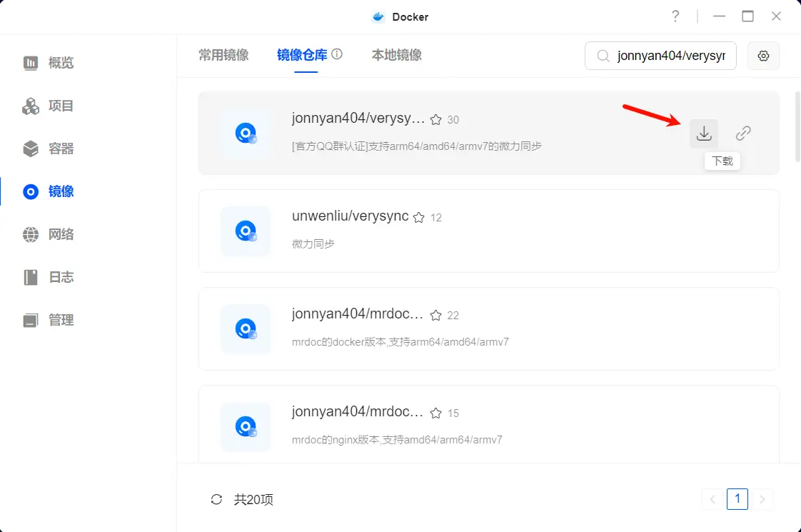This screenshot has height=532, width=801.
Task: Open 概览 overview in sidebar
Action: [x=49, y=63]
